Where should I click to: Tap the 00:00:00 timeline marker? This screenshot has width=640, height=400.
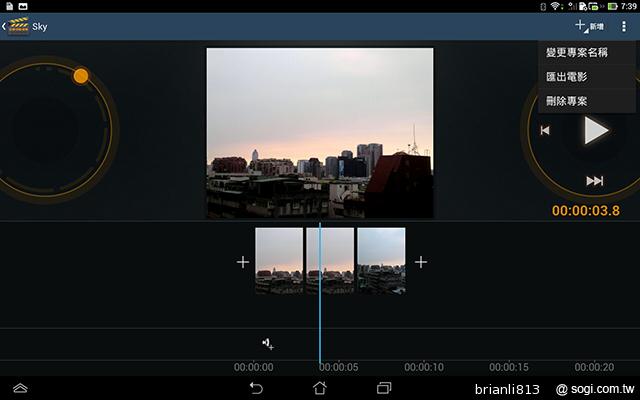(253, 367)
